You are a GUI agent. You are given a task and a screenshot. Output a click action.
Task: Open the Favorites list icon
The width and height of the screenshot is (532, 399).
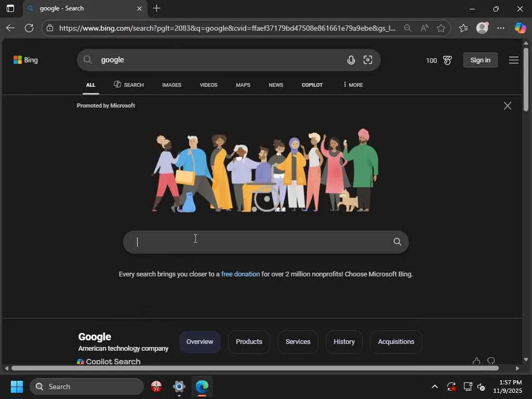[463, 28]
